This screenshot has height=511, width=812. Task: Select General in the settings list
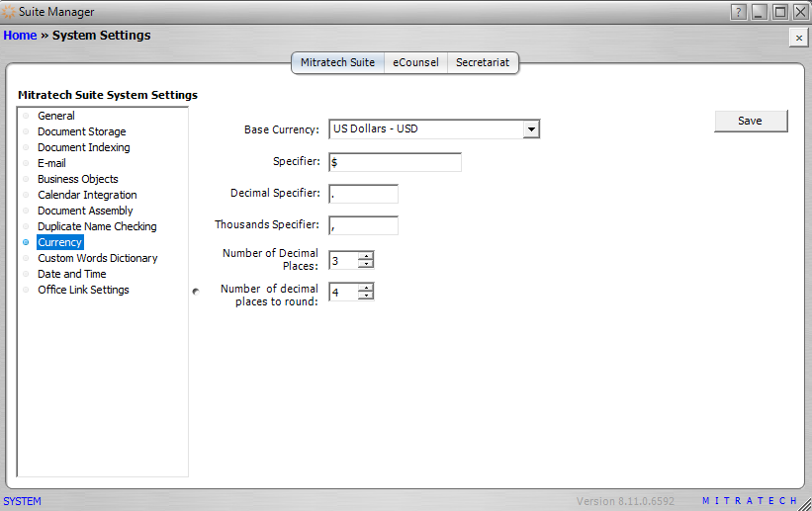pyautogui.click(x=56, y=116)
